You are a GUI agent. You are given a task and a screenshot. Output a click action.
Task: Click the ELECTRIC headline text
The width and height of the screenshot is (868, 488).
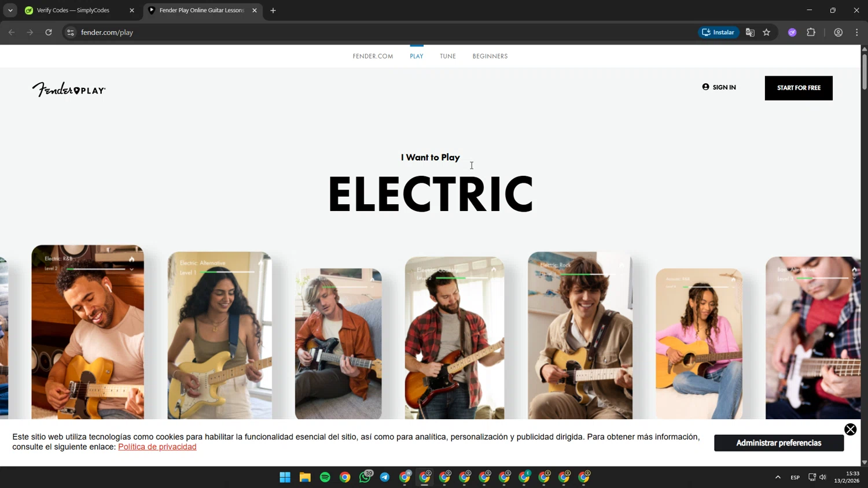coord(431,194)
